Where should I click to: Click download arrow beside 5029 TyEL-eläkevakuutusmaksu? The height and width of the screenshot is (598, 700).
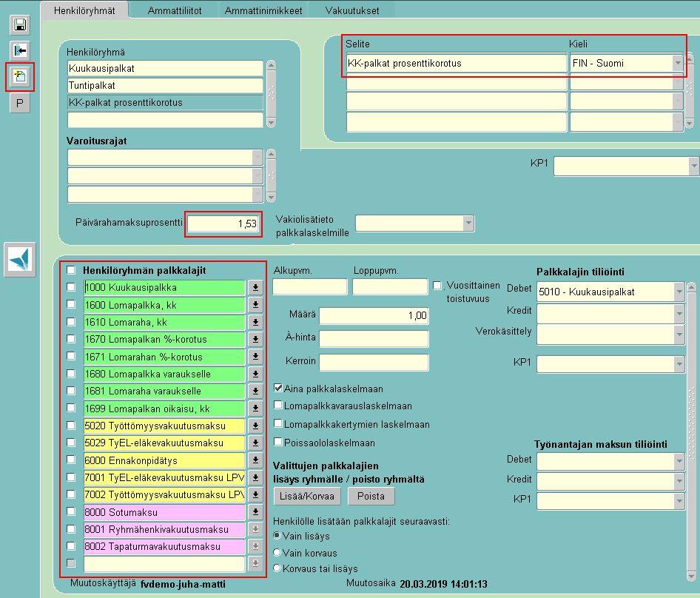click(x=255, y=443)
